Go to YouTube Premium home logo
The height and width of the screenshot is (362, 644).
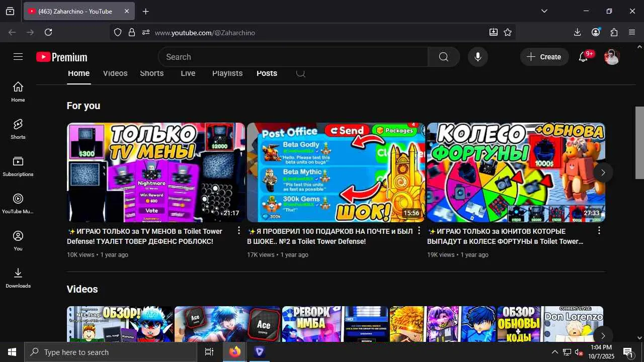pos(62,57)
